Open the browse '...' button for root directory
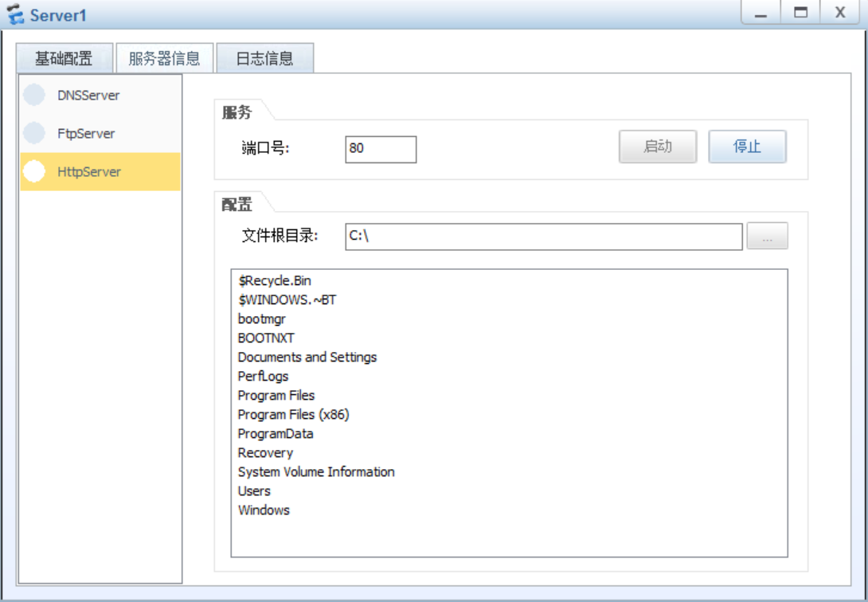Viewport: 868px width, 602px height. [x=767, y=236]
